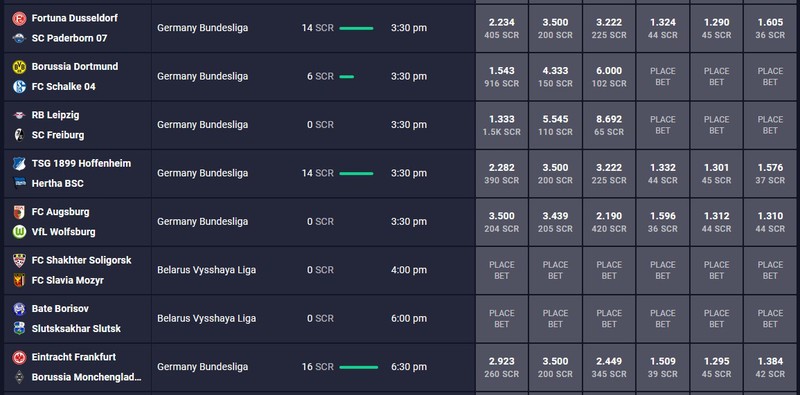This screenshot has width=800, height=395.
Task: Click the Bate Borisov club badge
Action: pyautogui.click(x=19, y=309)
